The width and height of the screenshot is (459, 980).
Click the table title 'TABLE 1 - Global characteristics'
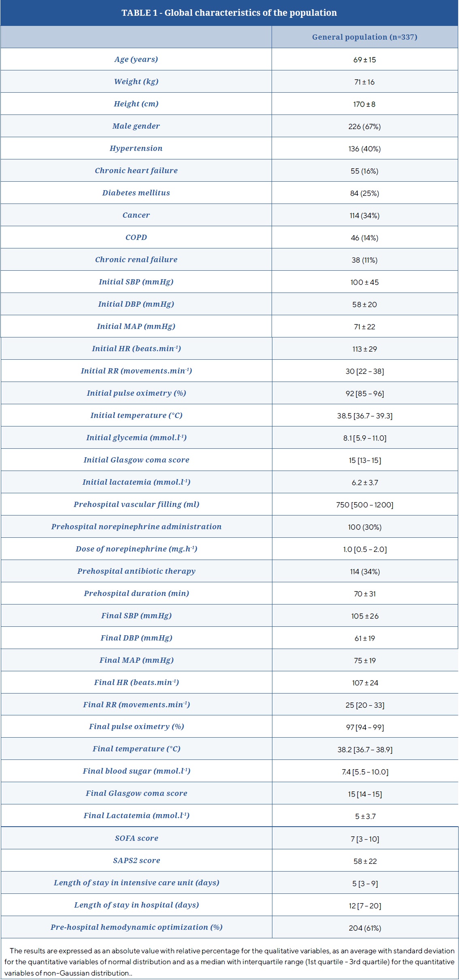point(229,13)
